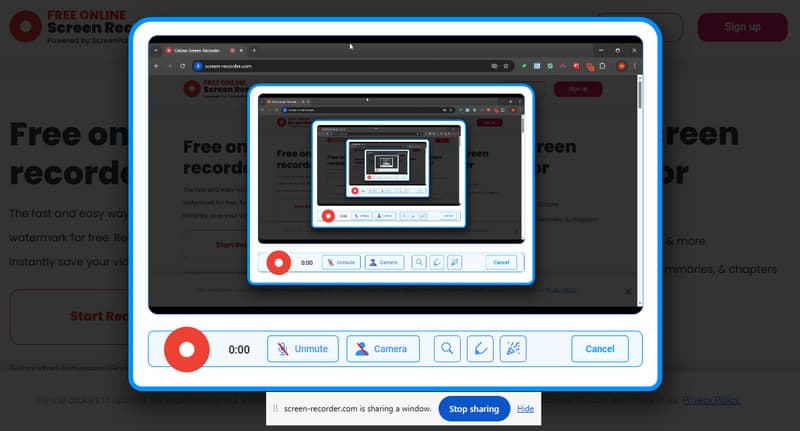Open the Privacy Policy link
This screenshot has height=431, width=800.
tap(711, 400)
